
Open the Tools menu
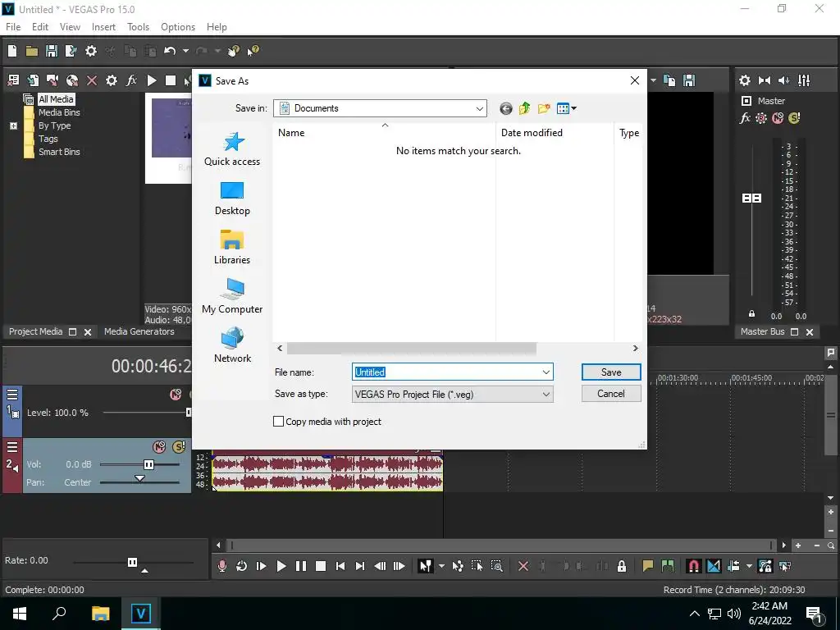[x=138, y=27]
